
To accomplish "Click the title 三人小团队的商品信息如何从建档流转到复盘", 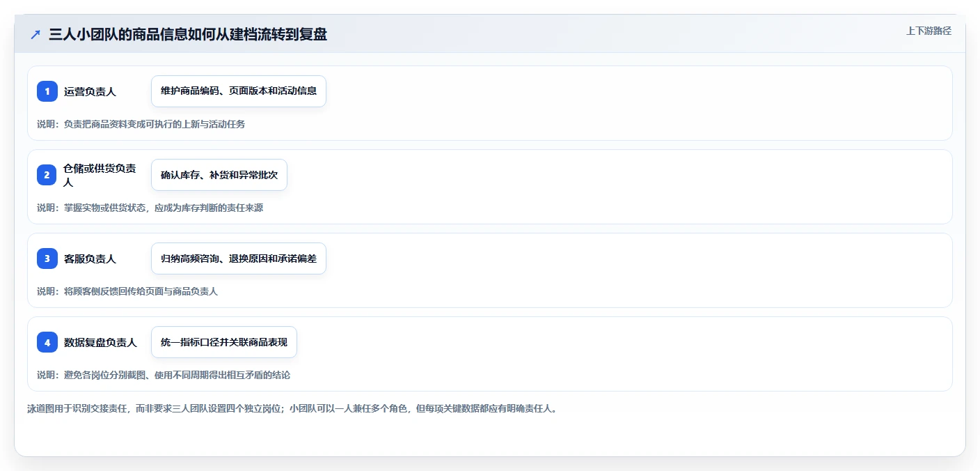I will 188,34.
